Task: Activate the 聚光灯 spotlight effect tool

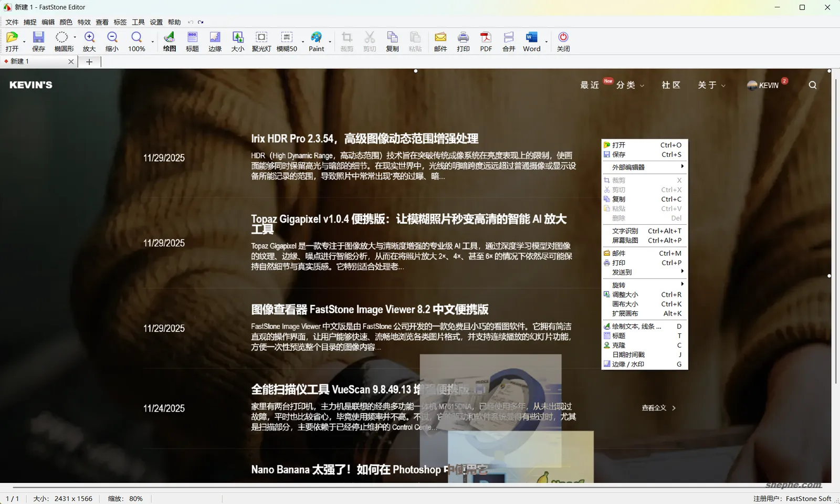Action: pyautogui.click(x=261, y=41)
